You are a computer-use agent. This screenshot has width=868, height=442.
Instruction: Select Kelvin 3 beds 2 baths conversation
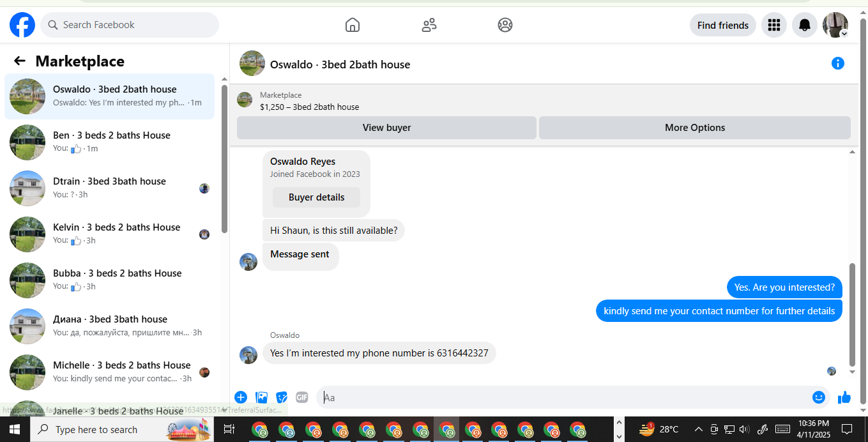click(x=109, y=234)
